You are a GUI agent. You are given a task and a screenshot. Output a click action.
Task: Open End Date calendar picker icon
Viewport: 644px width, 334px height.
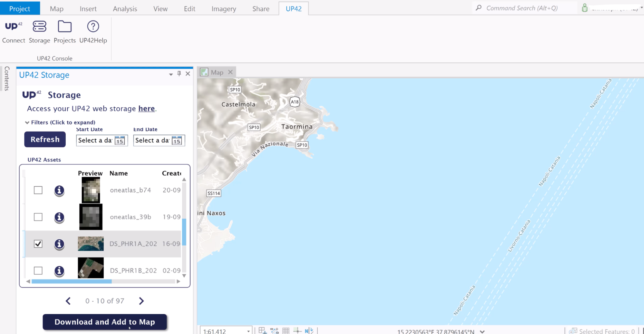pos(177,141)
